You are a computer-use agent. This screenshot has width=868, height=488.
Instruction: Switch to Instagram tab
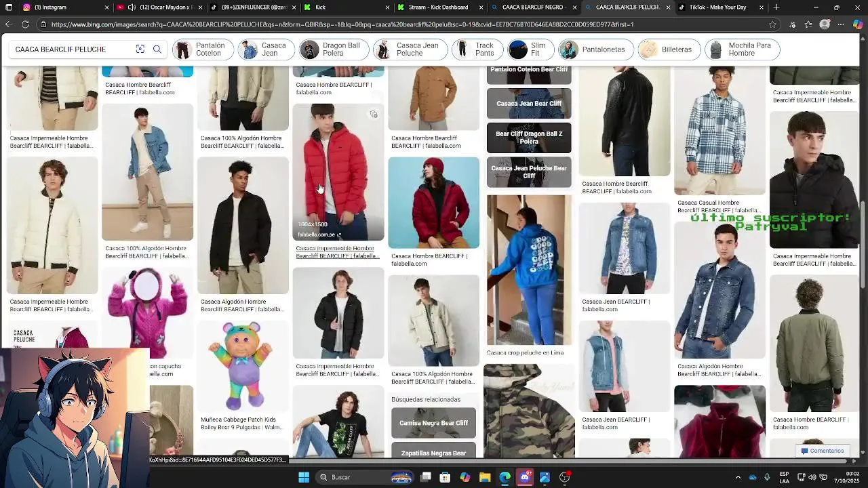point(66,7)
